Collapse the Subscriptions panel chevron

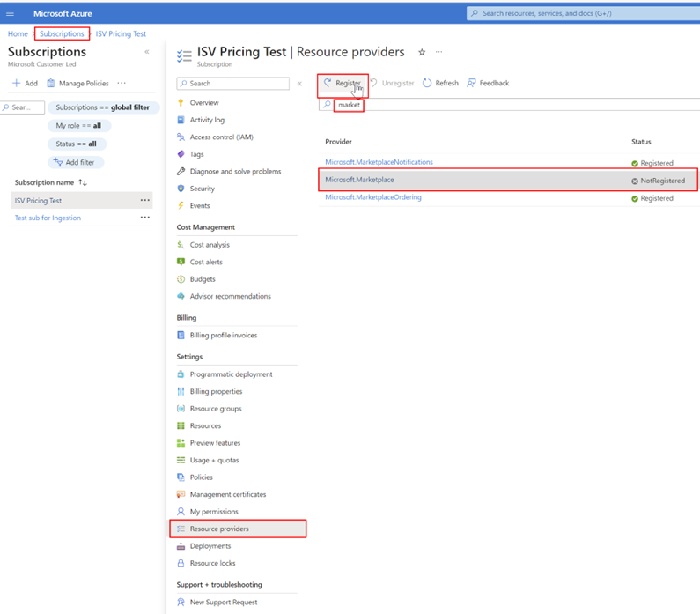(147, 52)
